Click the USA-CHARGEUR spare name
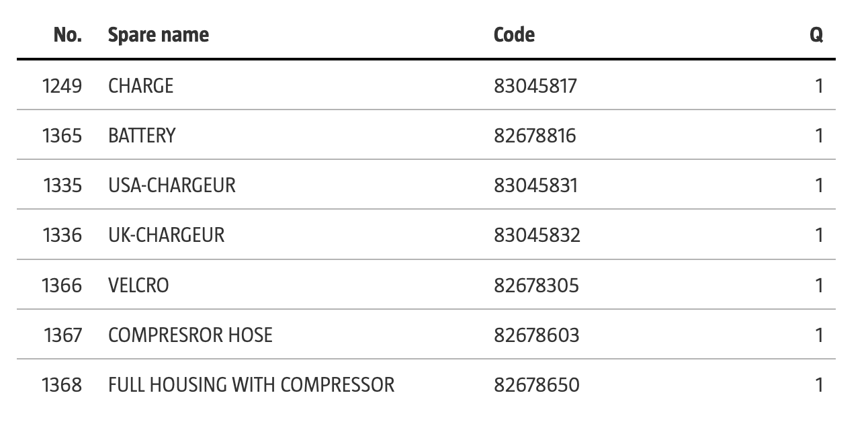 [171, 185]
